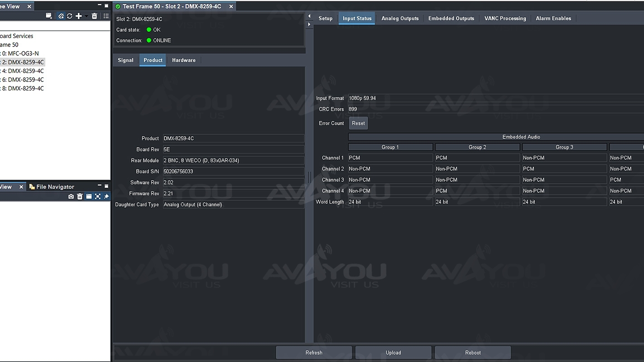The width and height of the screenshot is (644, 362).
Task: Click the Reboot button
Action: [473, 352]
